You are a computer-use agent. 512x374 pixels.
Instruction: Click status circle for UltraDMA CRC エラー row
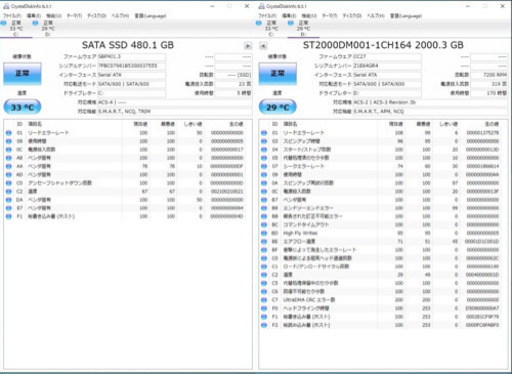(264, 300)
